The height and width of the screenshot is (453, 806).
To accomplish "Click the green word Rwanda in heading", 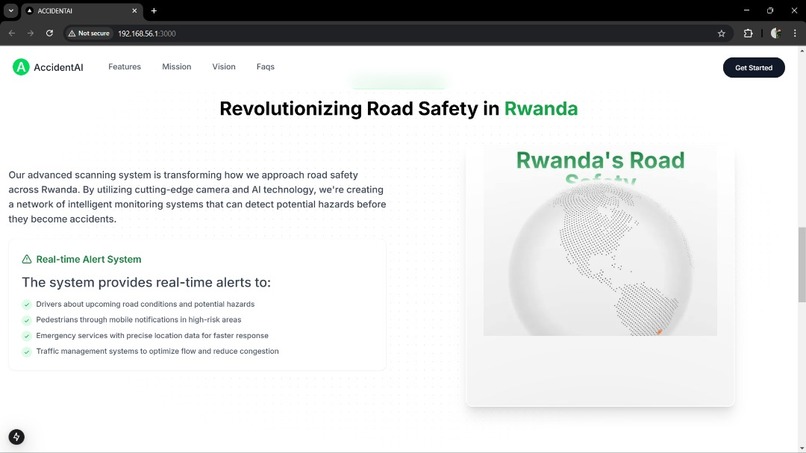I will [x=541, y=108].
